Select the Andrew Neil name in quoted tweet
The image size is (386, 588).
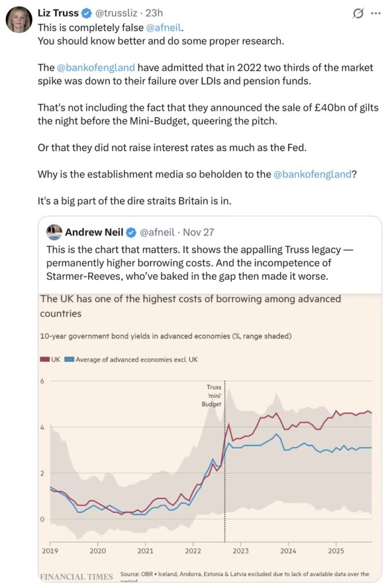[95, 233]
